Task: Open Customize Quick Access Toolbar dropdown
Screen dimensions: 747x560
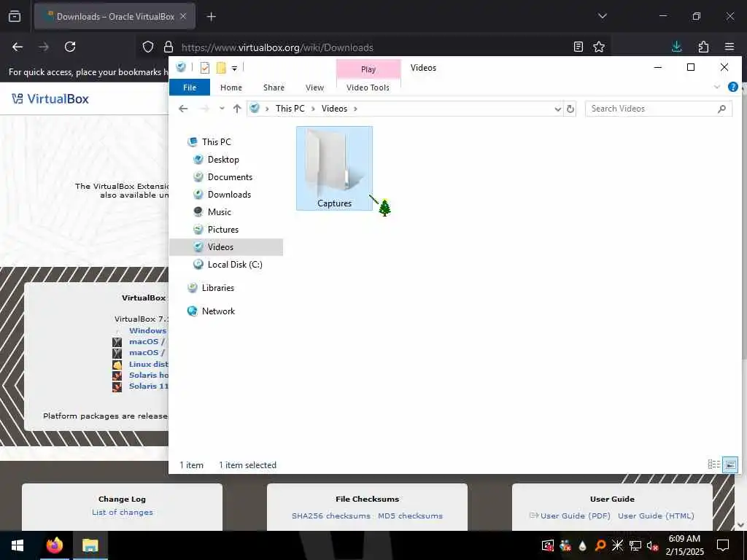Action: (x=234, y=69)
